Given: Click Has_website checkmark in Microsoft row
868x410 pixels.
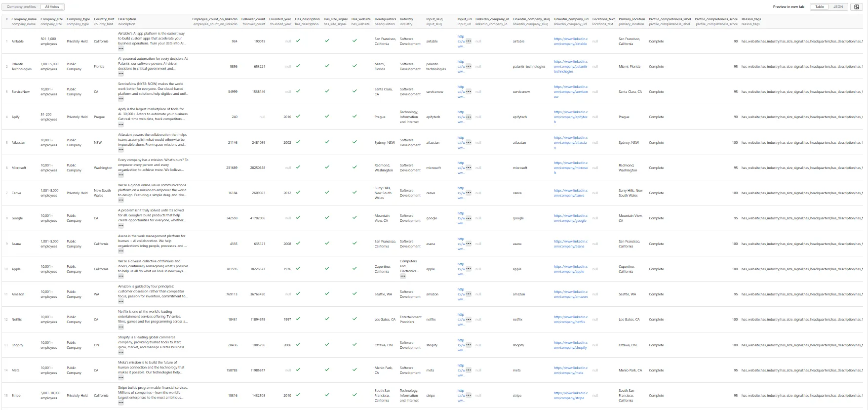Looking at the screenshot, I should coord(355,167).
